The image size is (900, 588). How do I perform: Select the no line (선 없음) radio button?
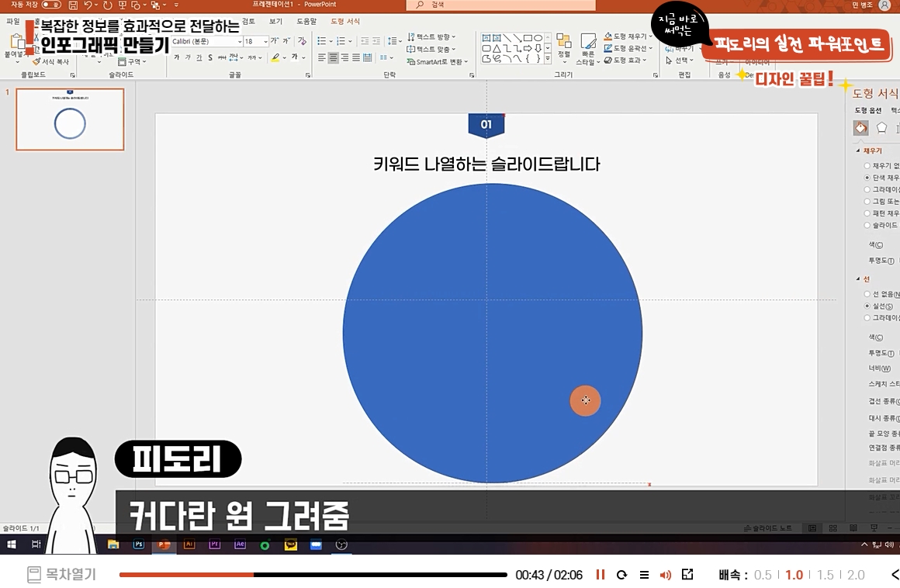(867, 294)
